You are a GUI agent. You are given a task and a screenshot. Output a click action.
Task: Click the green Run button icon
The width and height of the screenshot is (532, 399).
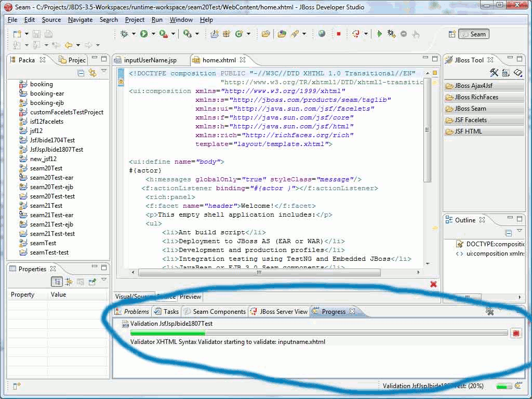144,34
